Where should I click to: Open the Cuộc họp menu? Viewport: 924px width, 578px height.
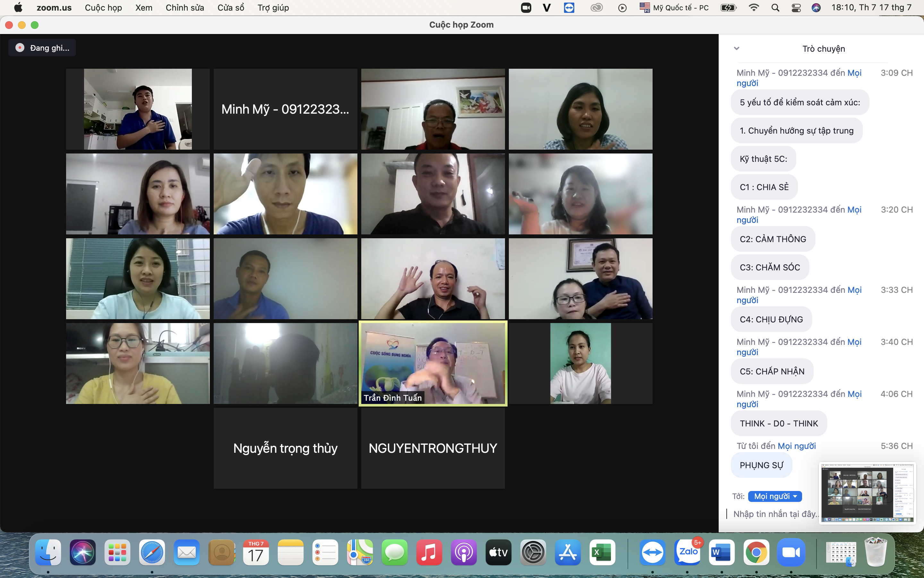pos(103,8)
